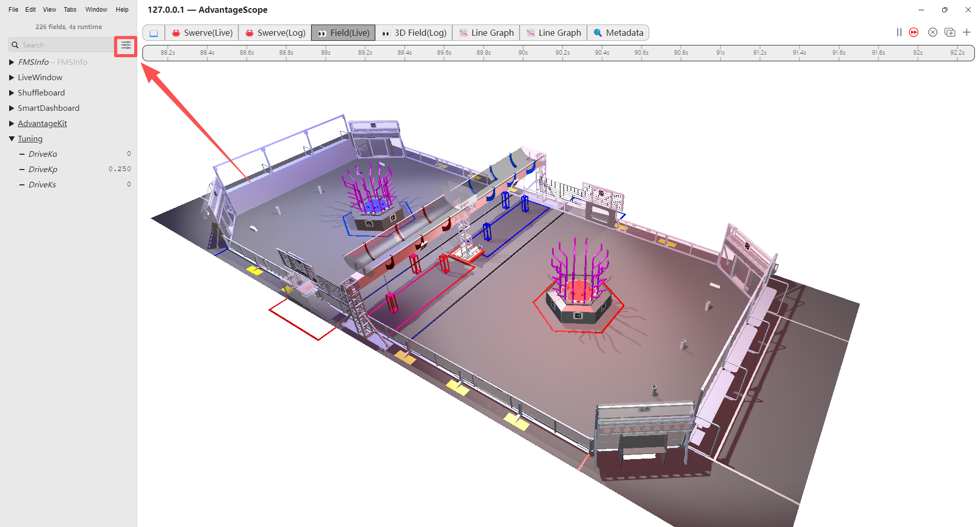Click into the Search input field
Screen dimensions: 980x527
click(64, 45)
